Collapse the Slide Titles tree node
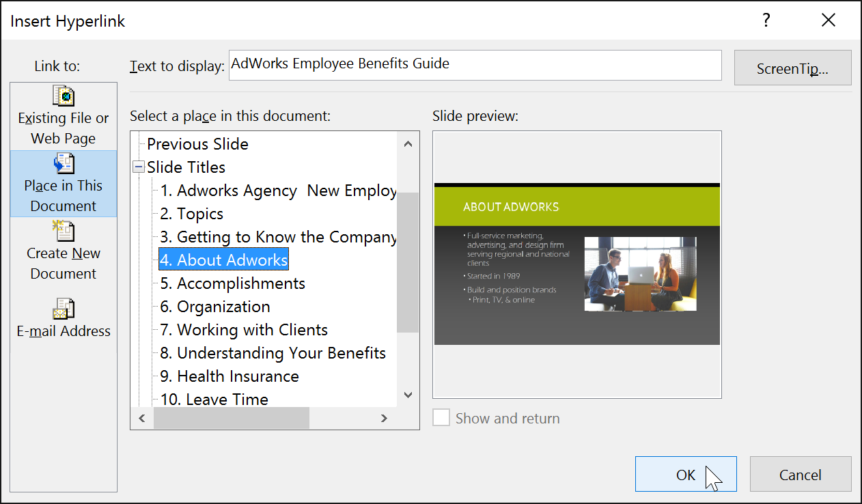862x504 pixels. [x=139, y=167]
